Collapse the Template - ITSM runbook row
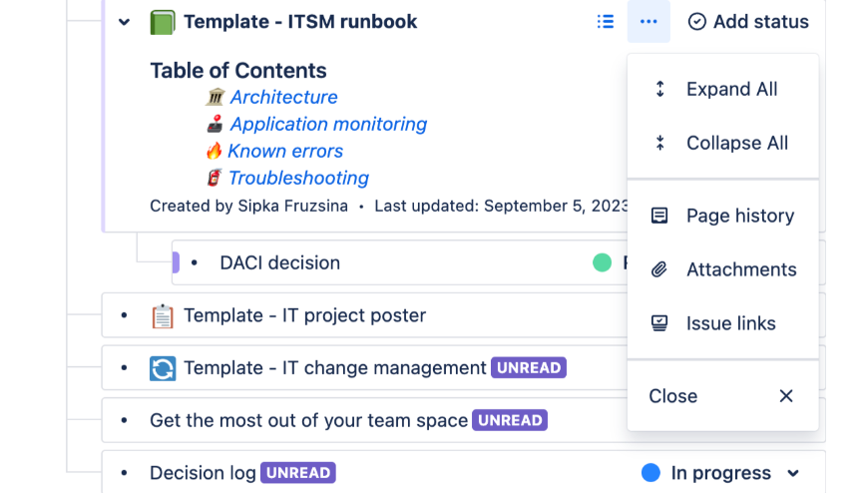 124,22
